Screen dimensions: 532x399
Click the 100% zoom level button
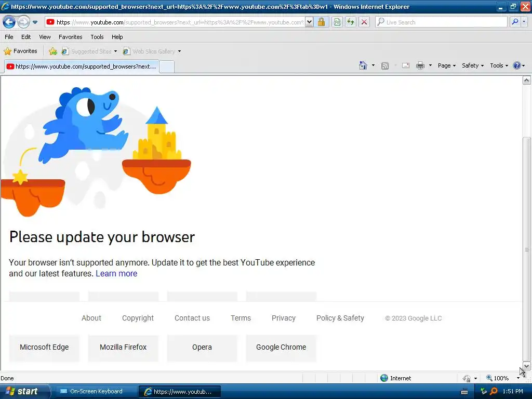(497, 378)
